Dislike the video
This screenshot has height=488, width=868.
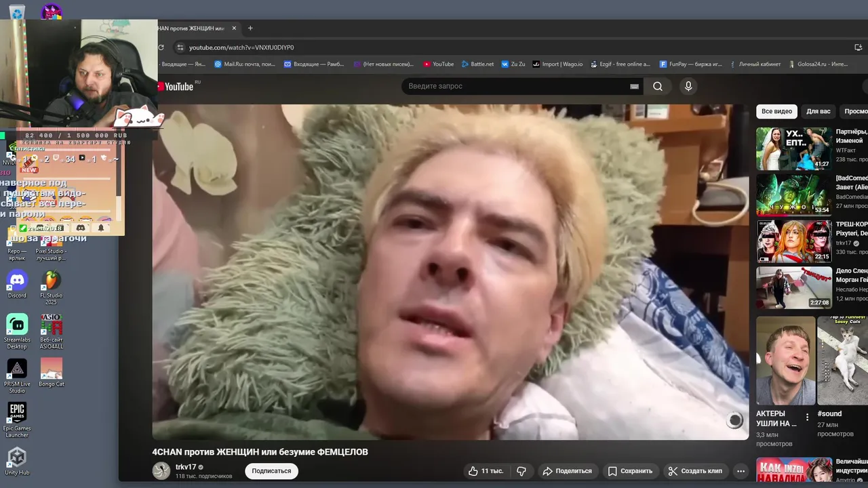point(521,471)
